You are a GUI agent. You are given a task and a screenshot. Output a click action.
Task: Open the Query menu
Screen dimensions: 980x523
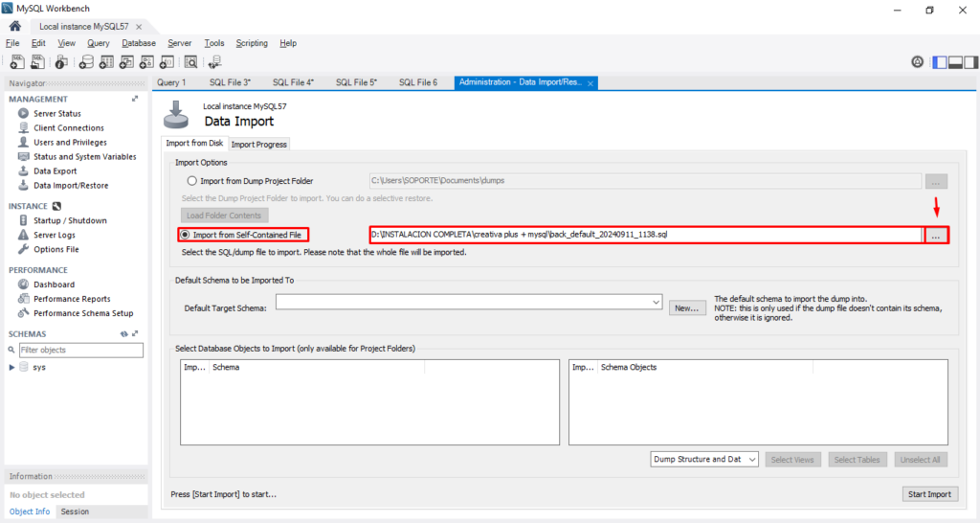pos(99,43)
